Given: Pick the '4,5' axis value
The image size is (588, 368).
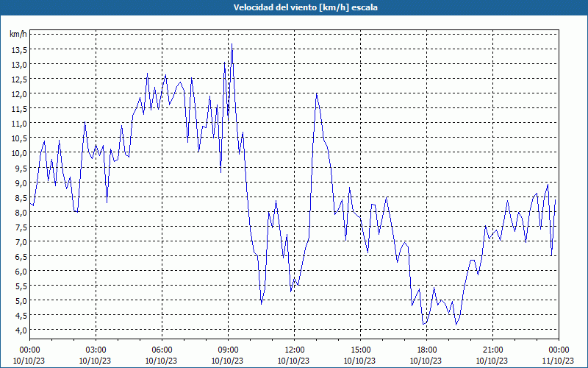Looking at the screenshot, I should click(x=21, y=316).
